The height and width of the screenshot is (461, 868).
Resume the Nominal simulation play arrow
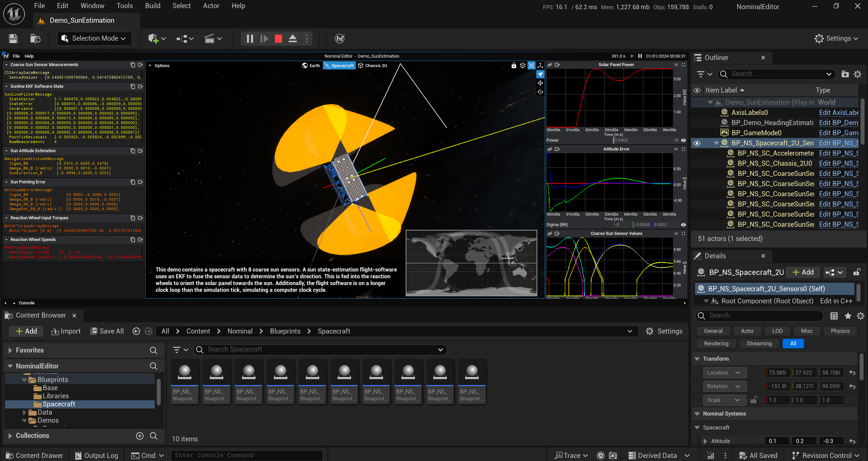(x=632, y=56)
